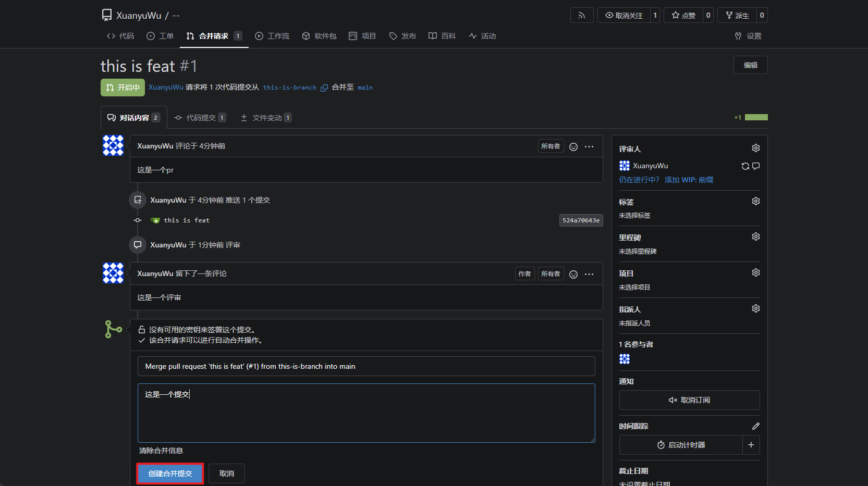Add emoji reaction to first comment
This screenshot has height=486, width=868.
tap(573, 146)
